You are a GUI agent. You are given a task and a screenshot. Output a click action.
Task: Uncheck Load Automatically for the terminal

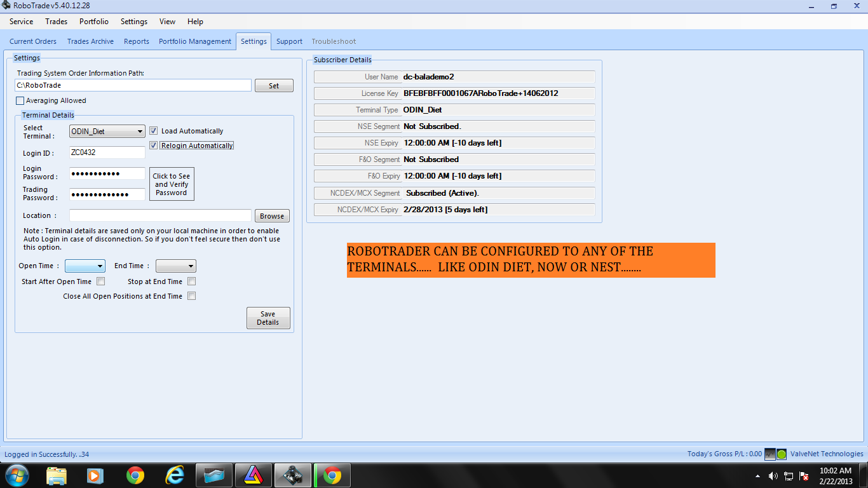click(153, 130)
